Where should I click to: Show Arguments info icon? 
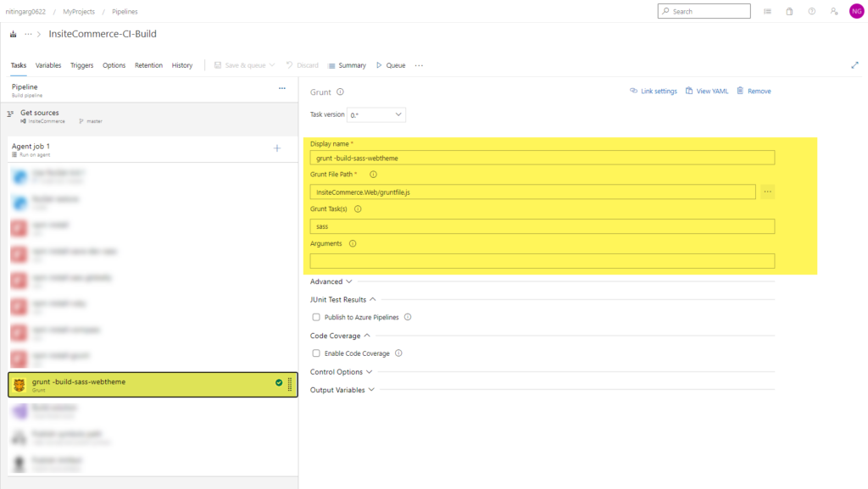(x=353, y=243)
